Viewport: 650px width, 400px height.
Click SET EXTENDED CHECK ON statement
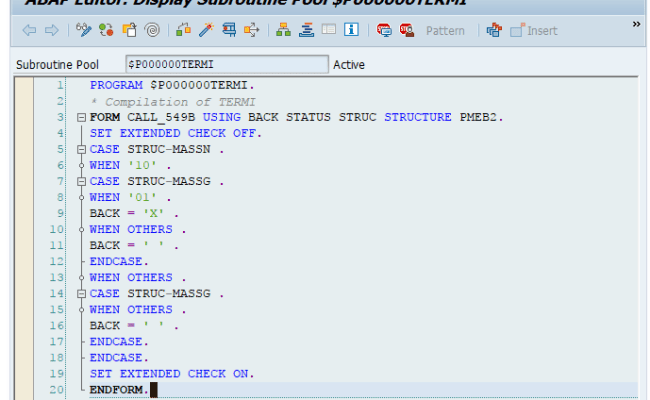pyautogui.click(x=172, y=373)
